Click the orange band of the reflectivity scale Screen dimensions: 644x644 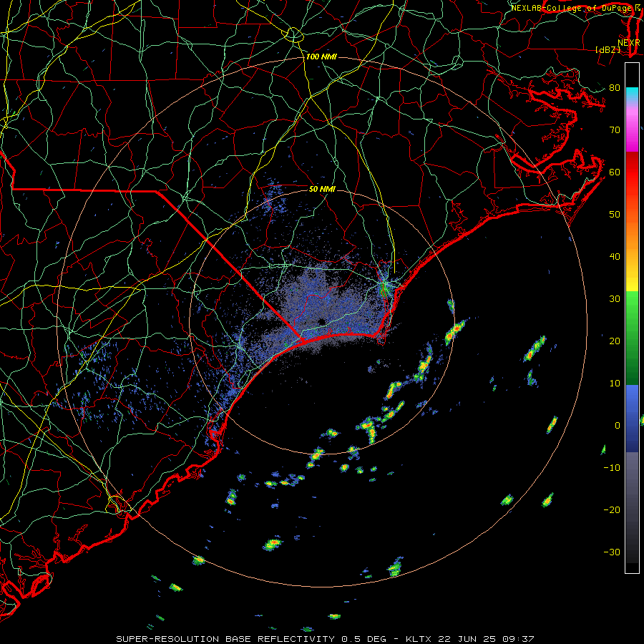632,230
